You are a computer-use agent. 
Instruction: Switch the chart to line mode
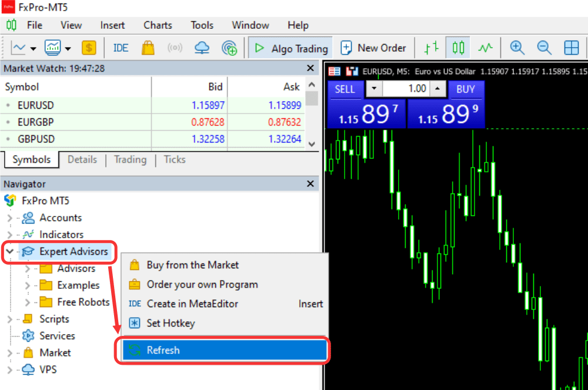point(486,48)
